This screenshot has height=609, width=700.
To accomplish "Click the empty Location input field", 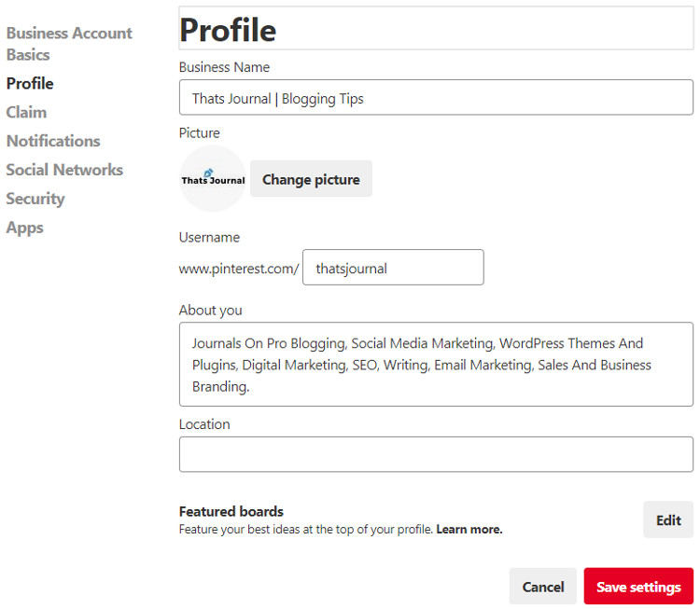I will [x=436, y=454].
